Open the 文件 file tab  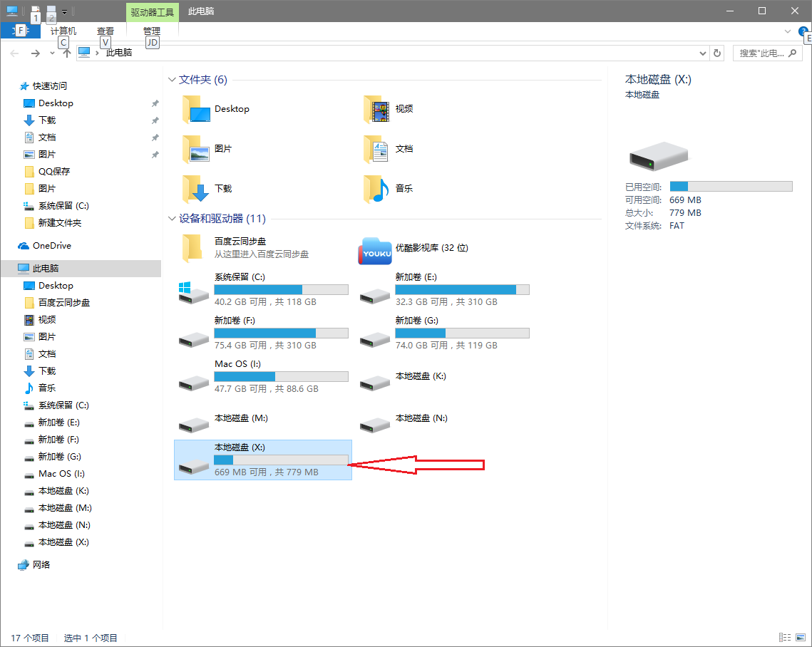21,31
